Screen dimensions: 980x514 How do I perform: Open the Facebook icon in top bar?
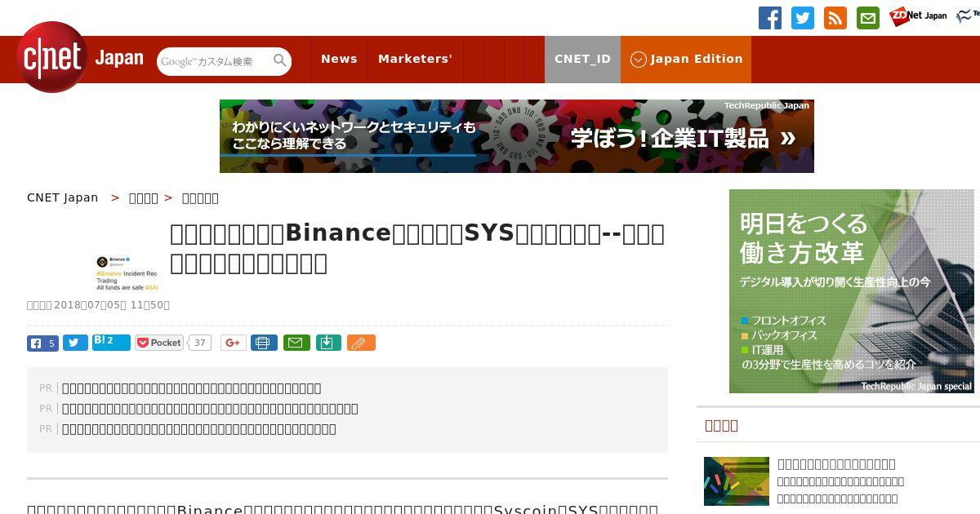pyautogui.click(x=770, y=18)
